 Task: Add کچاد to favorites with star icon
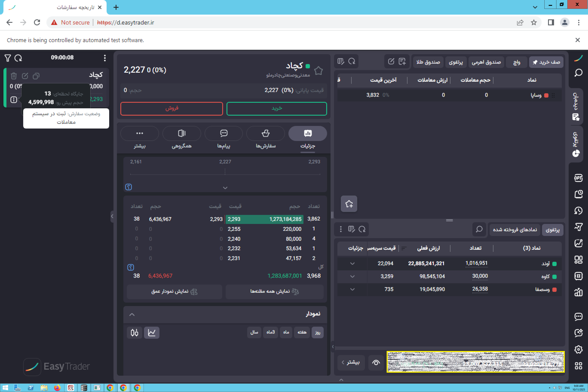[318, 70]
